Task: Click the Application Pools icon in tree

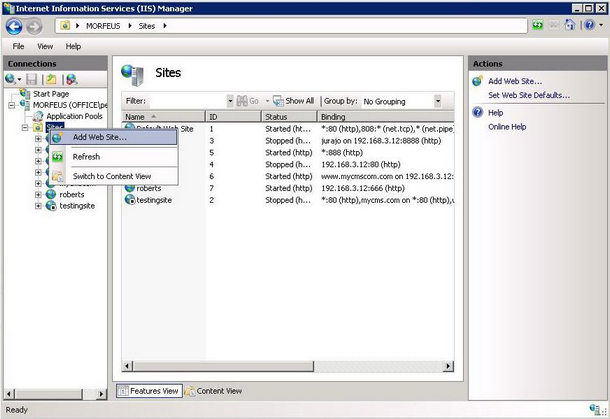Action: point(38,116)
